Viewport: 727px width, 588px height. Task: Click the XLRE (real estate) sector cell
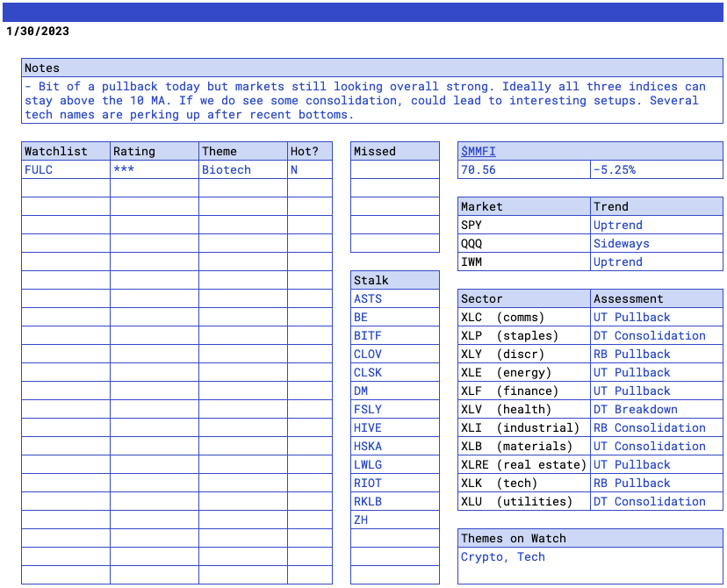click(524, 465)
